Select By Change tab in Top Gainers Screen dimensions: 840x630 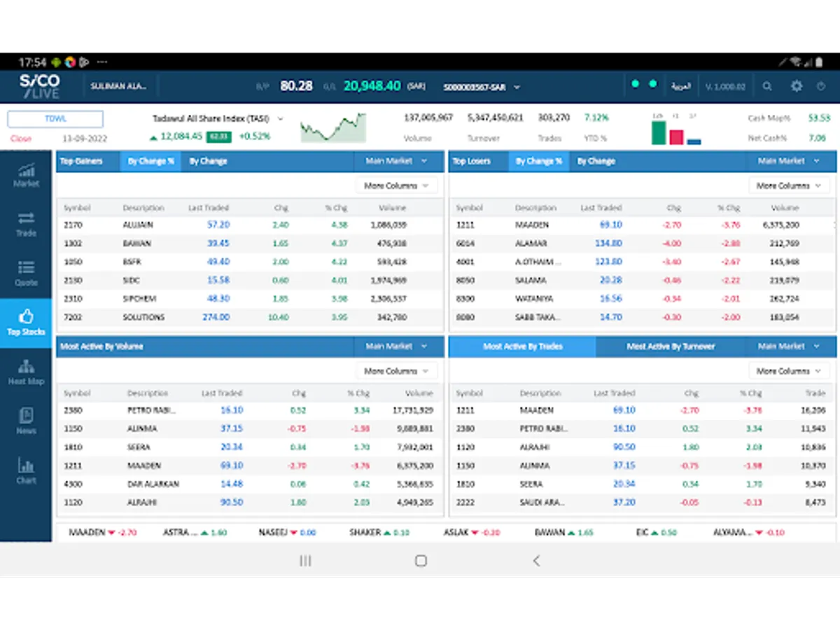point(208,161)
